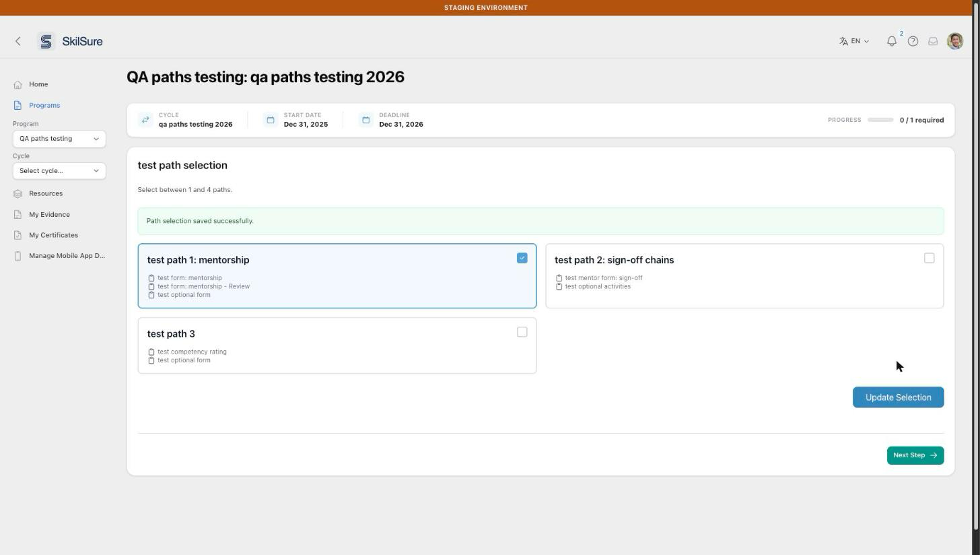This screenshot has height=555, width=980.
Task: Expand the Select cycle dropdown
Action: click(59, 170)
